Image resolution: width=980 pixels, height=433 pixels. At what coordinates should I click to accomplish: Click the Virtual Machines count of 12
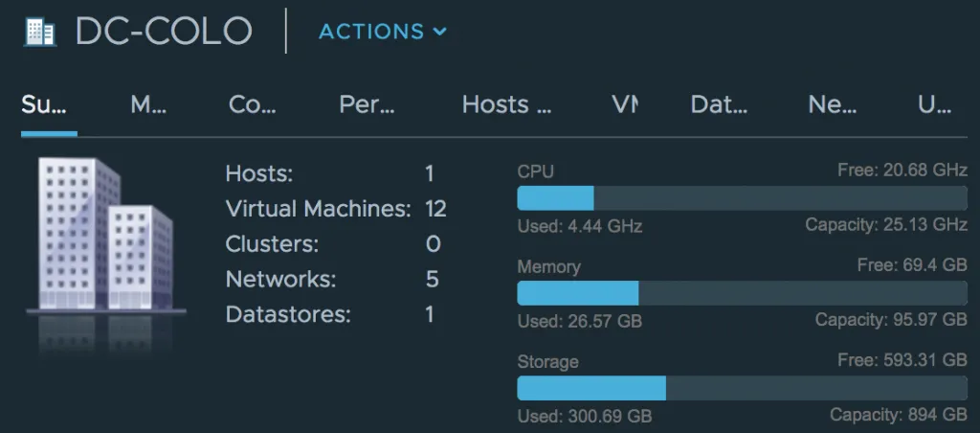435,209
